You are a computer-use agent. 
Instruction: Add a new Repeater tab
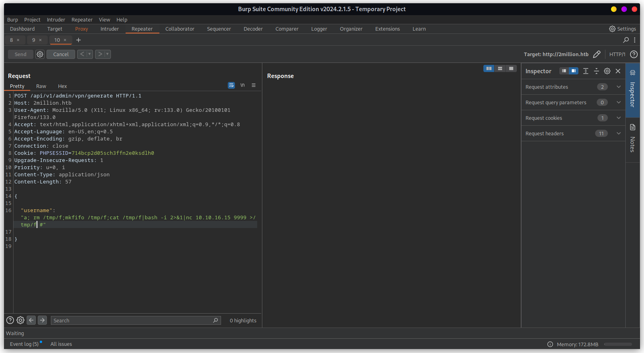[78, 40]
